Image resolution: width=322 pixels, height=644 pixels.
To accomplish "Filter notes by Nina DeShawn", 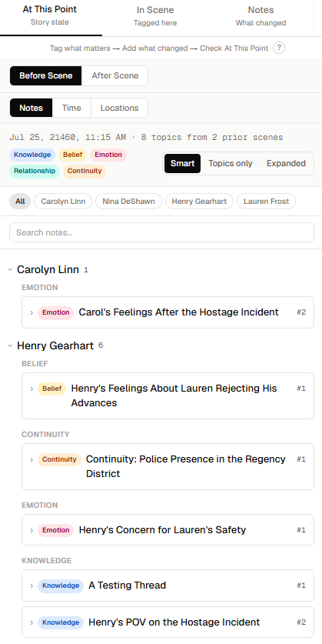I will coord(129,202).
